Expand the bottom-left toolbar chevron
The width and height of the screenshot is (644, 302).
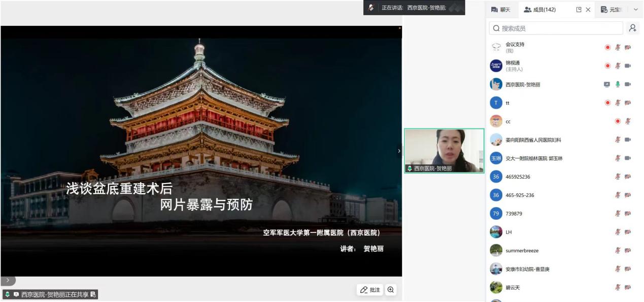8,280
